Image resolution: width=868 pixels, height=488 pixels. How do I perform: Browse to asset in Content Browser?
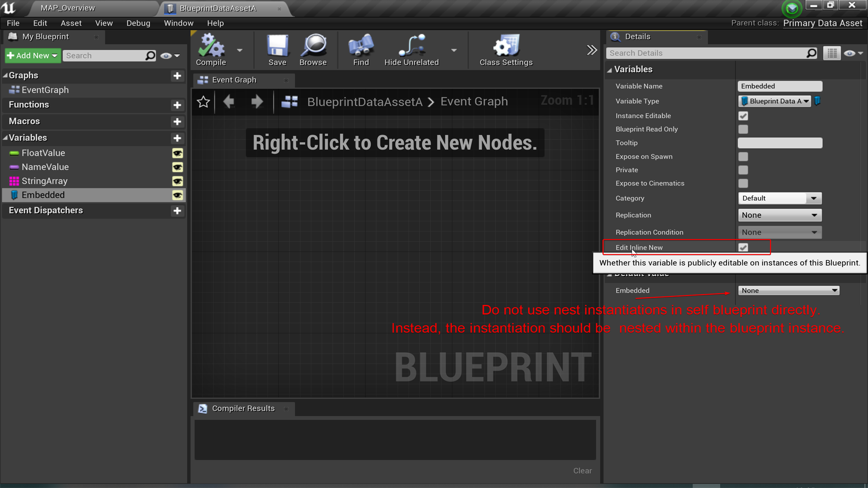coord(313,50)
